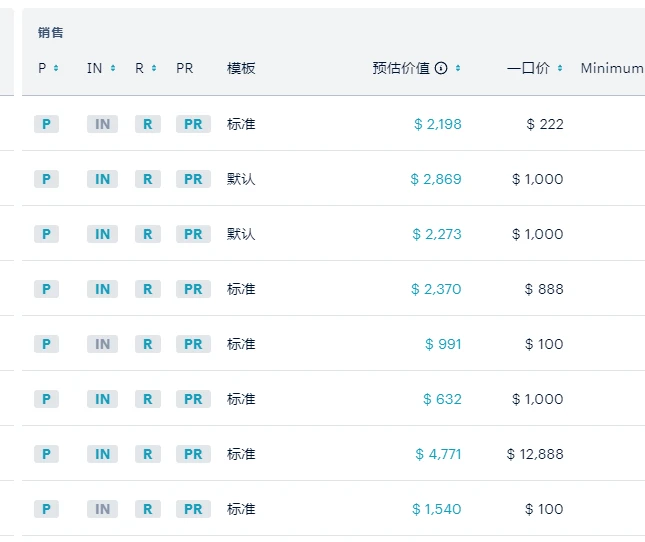
Task: Open the $ 4,771 estimated value link
Action: point(438,454)
